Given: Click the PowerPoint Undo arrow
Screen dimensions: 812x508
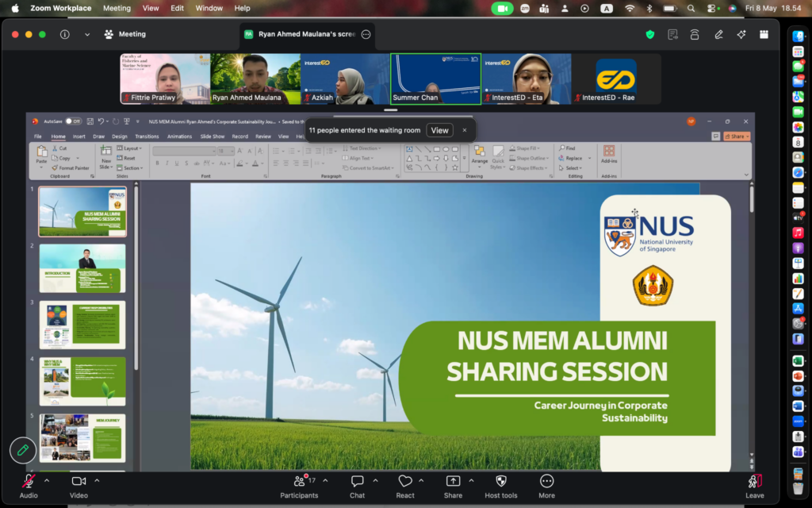Looking at the screenshot, I should pyautogui.click(x=101, y=121).
